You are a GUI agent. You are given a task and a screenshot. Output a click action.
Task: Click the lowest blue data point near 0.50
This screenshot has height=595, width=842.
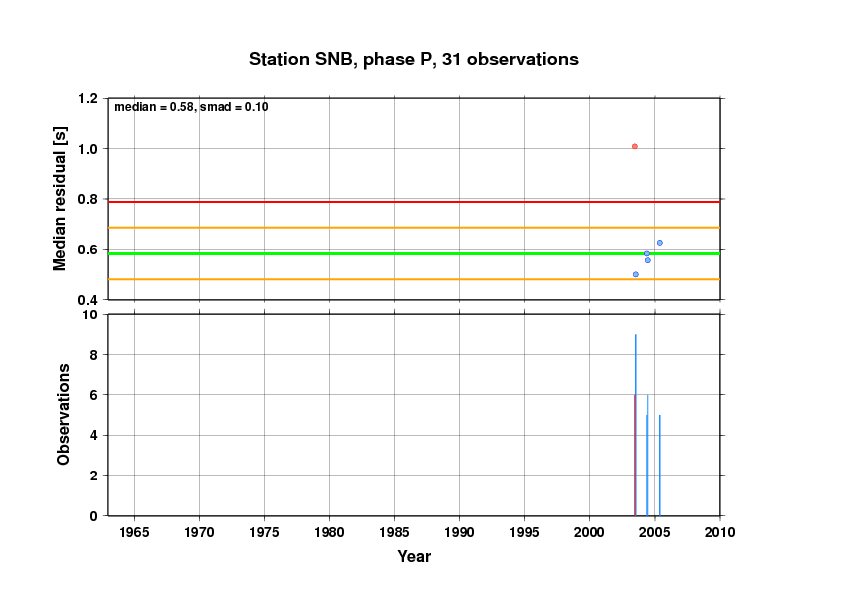[636, 274]
